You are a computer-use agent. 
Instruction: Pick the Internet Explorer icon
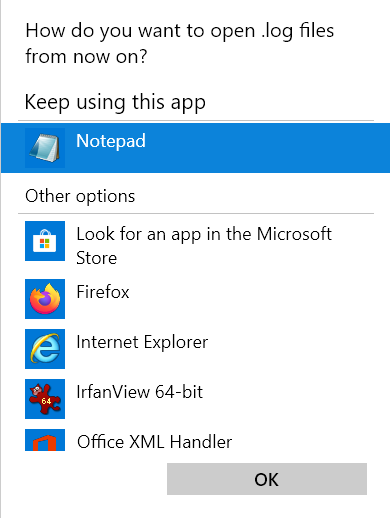(x=45, y=349)
